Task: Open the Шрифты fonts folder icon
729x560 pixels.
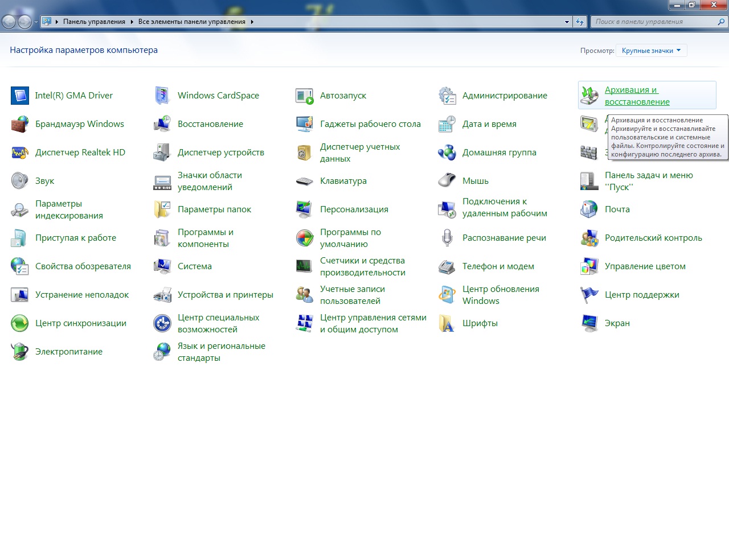Action: (x=447, y=323)
